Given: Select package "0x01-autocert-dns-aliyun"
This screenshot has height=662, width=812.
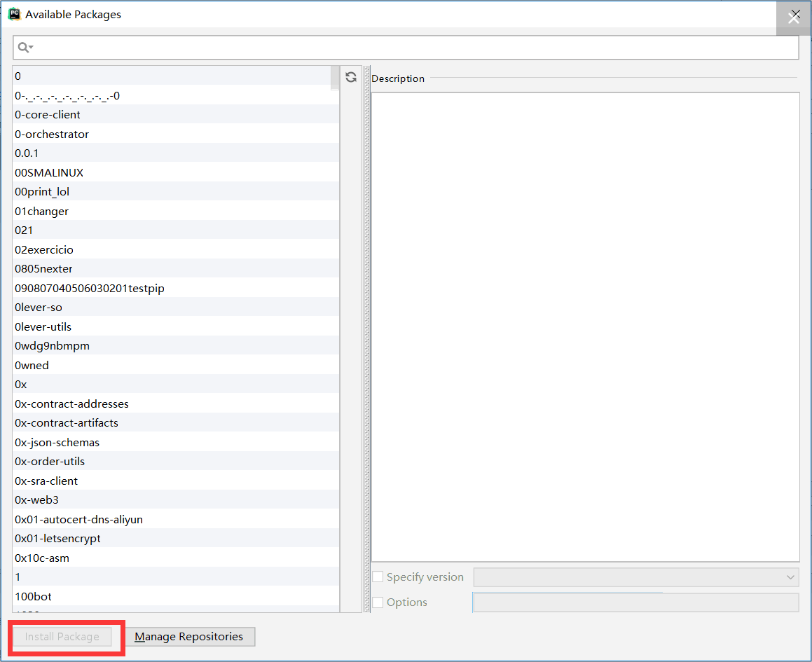Looking at the screenshot, I should [176, 520].
